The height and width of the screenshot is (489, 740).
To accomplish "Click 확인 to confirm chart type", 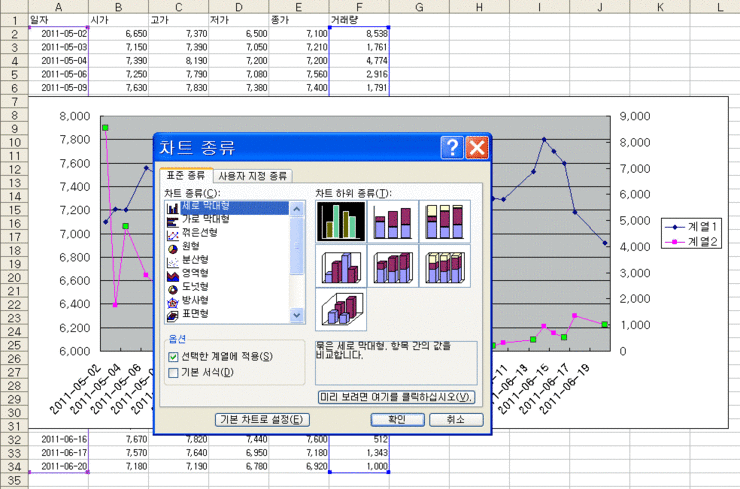I will click(x=395, y=419).
